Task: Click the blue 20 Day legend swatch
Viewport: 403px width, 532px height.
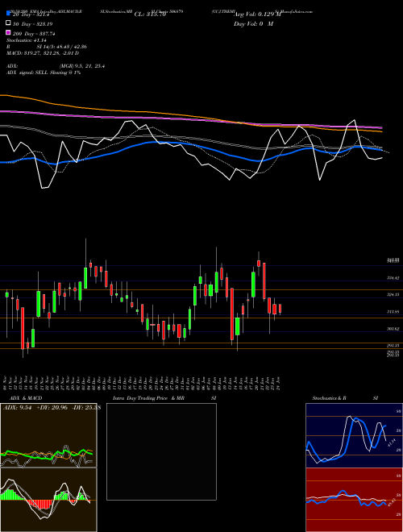Action: click(8, 13)
